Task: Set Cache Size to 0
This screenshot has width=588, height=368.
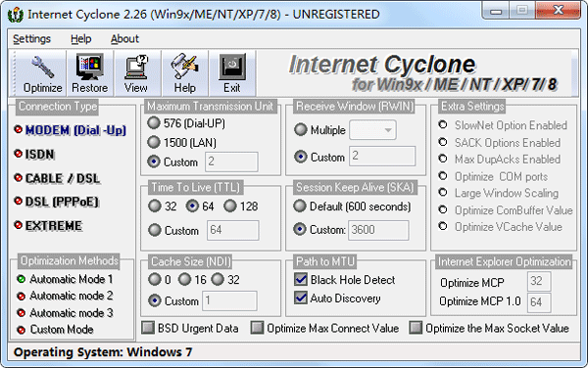Action: (x=155, y=279)
